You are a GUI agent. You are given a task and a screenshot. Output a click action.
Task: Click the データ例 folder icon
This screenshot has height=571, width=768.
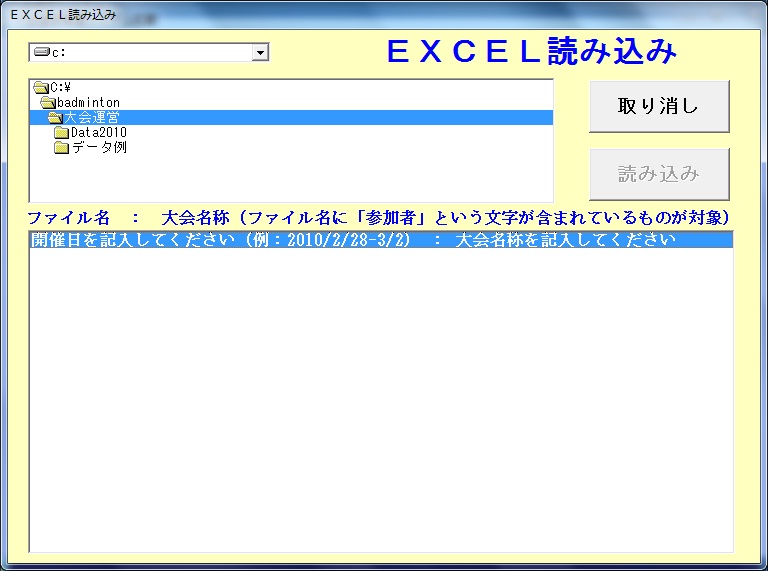(x=61, y=148)
